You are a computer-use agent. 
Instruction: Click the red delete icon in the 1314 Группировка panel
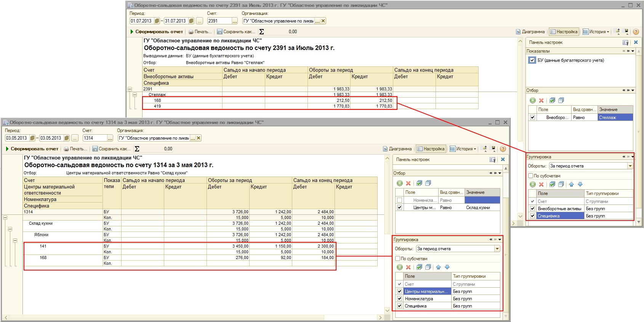(408, 267)
